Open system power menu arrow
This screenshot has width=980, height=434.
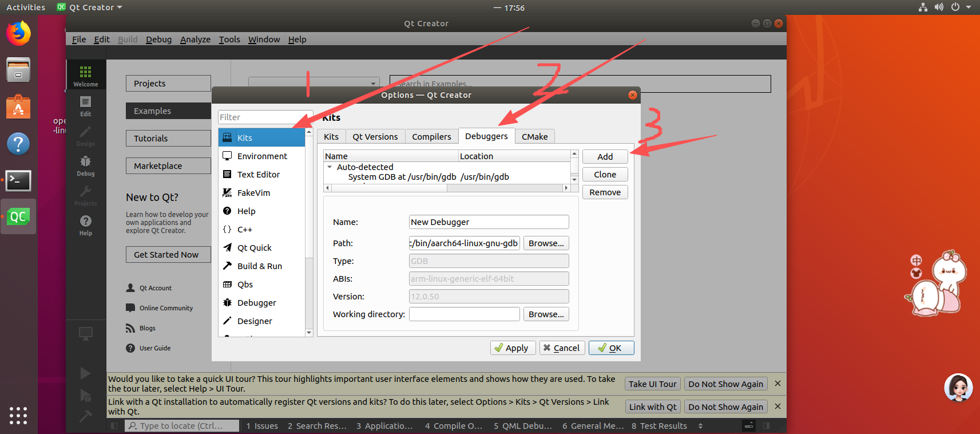click(969, 7)
